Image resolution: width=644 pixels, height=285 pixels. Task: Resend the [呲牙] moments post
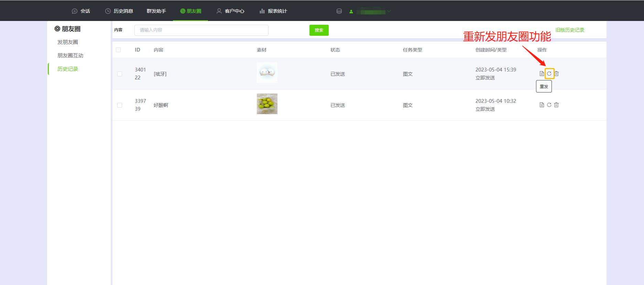[x=549, y=74]
